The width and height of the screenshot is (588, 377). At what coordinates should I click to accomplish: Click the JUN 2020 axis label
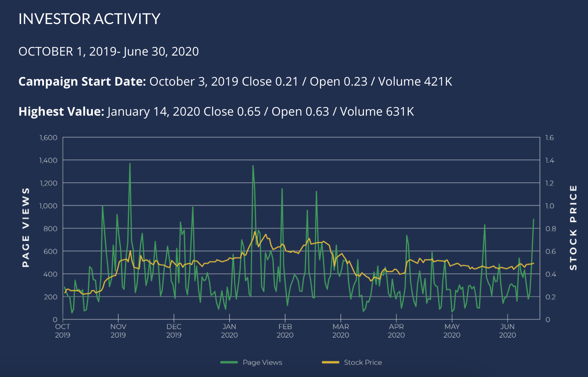pos(508,331)
